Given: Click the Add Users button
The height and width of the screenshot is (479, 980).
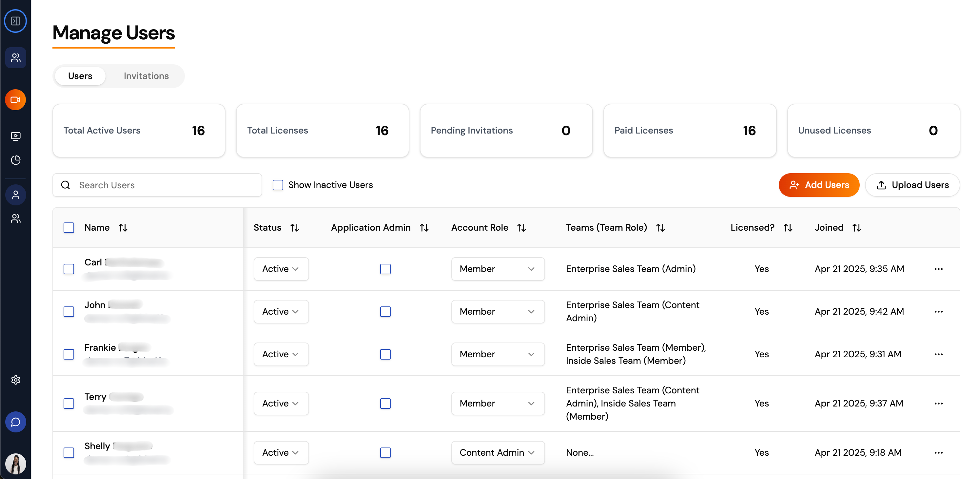Looking at the screenshot, I should pyautogui.click(x=818, y=185).
